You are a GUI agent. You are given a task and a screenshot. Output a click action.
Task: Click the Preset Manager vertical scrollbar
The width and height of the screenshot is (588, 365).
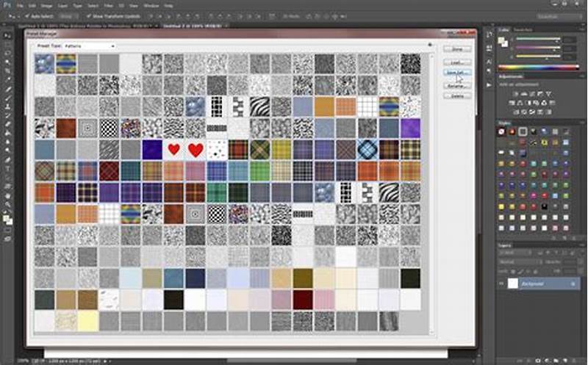431,193
